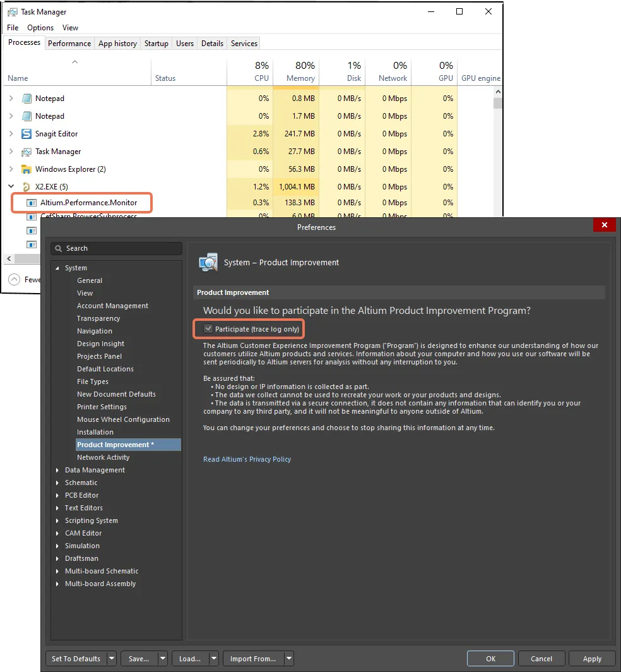Expand the Multi-board Schematic node
Screen dimensions: 621x672
tap(57, 572)
